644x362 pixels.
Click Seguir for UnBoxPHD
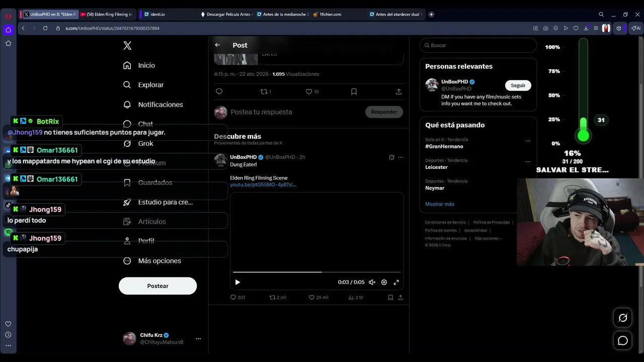tap(518, 85)
